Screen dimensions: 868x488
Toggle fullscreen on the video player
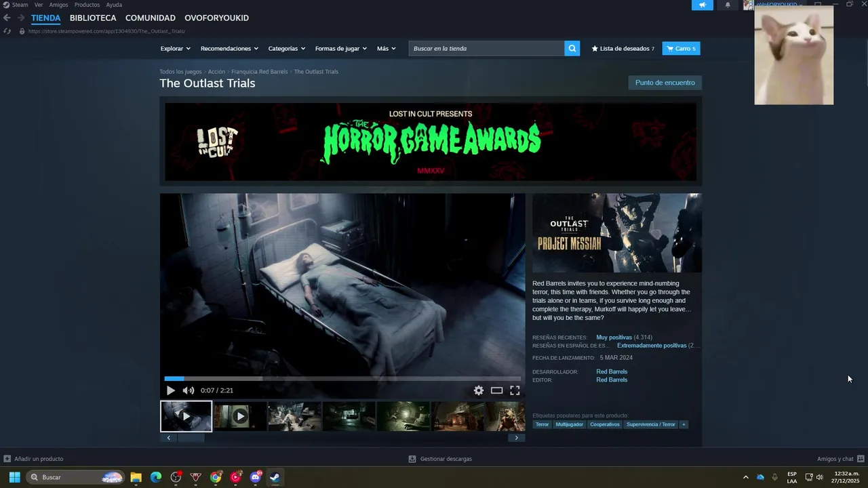[515, 390]
